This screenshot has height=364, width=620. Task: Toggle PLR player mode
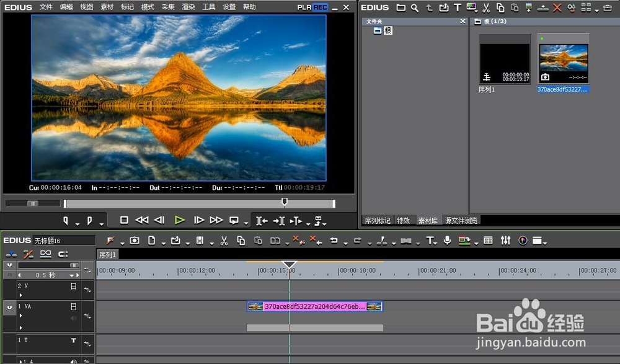pyautogui.click(x=304, y=7)
